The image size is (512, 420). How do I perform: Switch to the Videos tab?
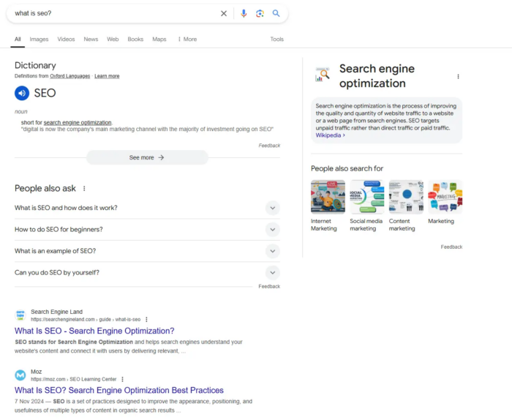[x=66, y=40]
